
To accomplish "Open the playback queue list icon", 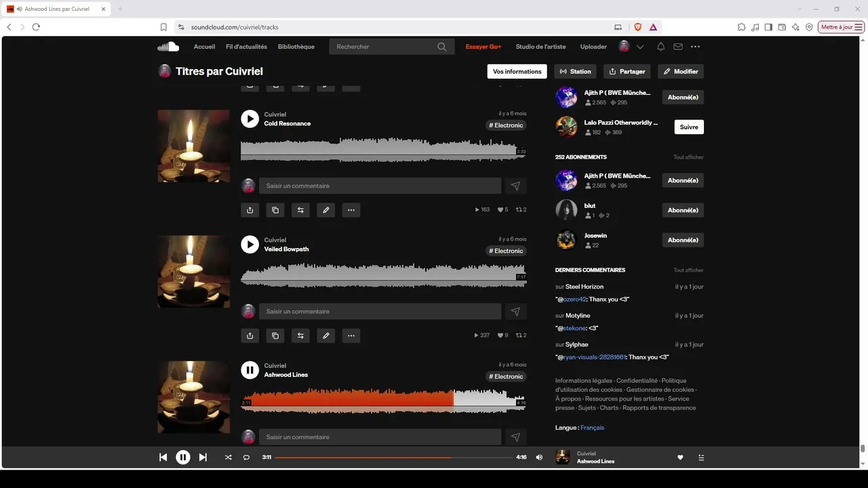I will tap(701, 457).
